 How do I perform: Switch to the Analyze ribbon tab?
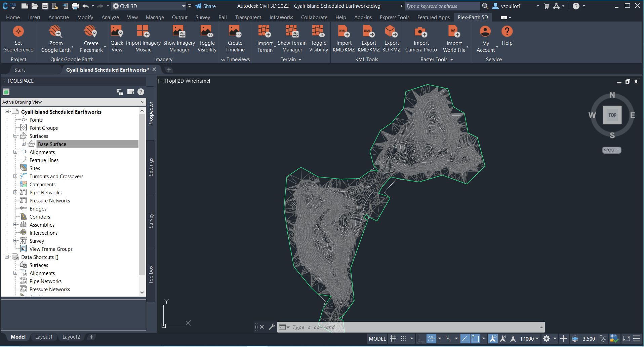coord(110,17)
